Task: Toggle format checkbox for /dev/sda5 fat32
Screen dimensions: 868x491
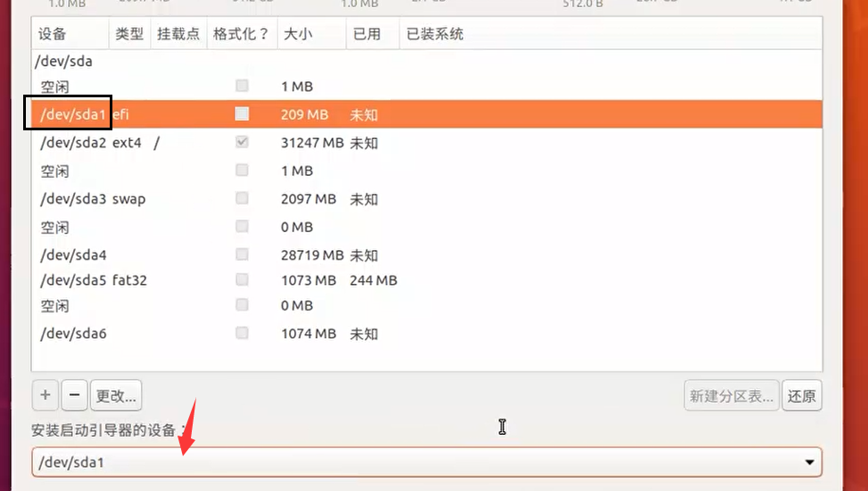Action: tap(242, 280)
